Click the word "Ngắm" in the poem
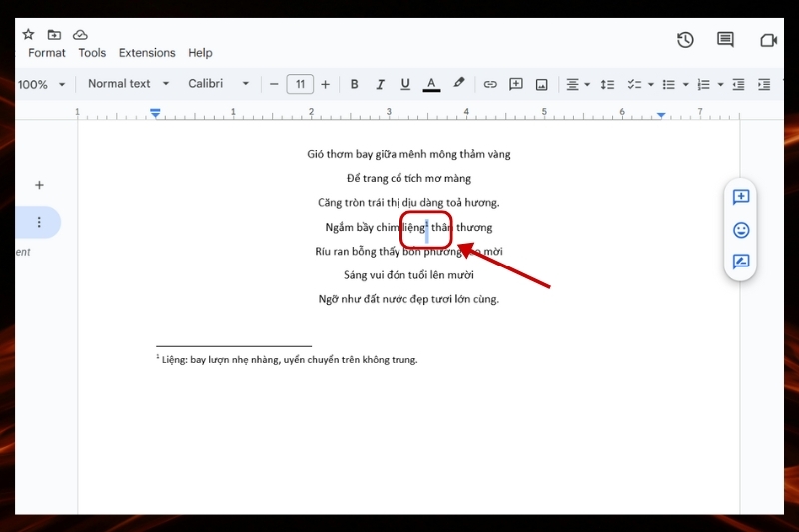Screen dimensions: 799x532 (x=340, y=227)
